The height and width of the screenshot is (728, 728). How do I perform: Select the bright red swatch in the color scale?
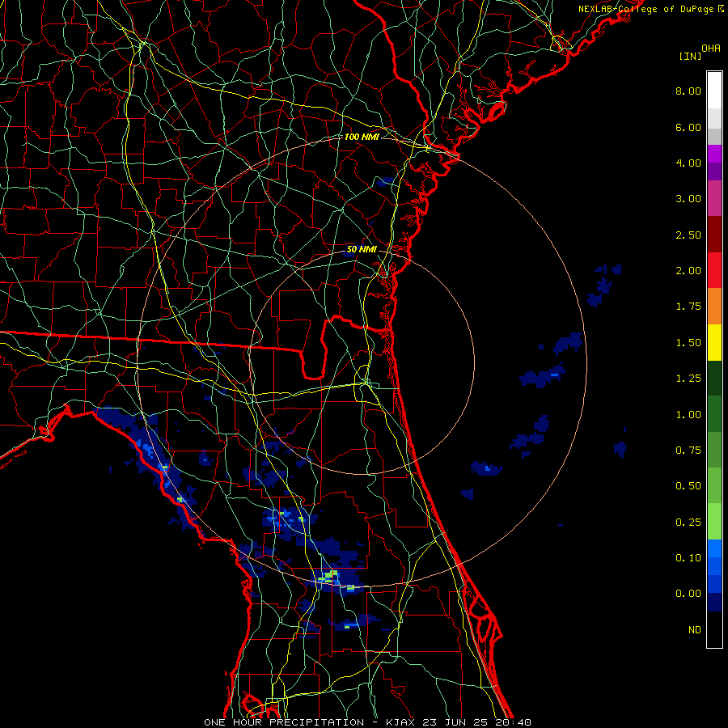[x=714, y=271]
